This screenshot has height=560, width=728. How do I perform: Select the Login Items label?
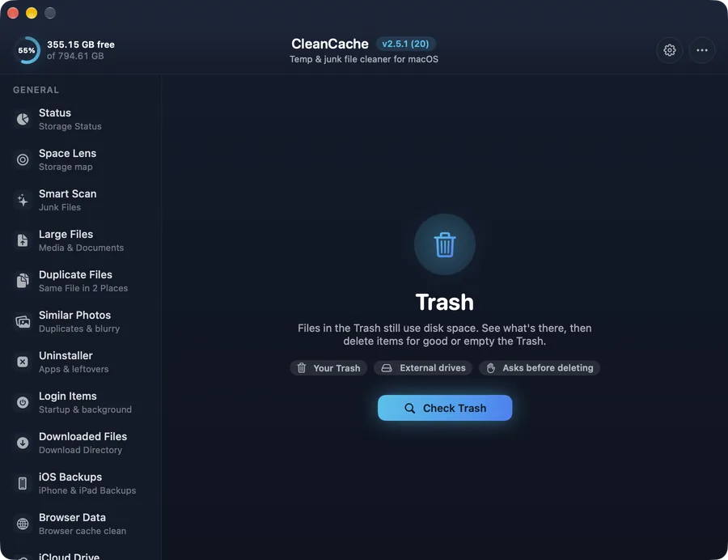(x=67, y=396)
